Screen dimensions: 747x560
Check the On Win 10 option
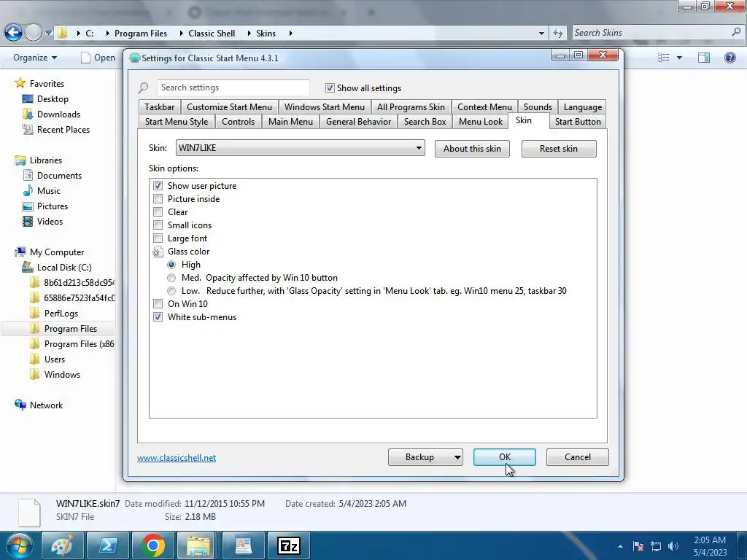[x=158, y=304]
